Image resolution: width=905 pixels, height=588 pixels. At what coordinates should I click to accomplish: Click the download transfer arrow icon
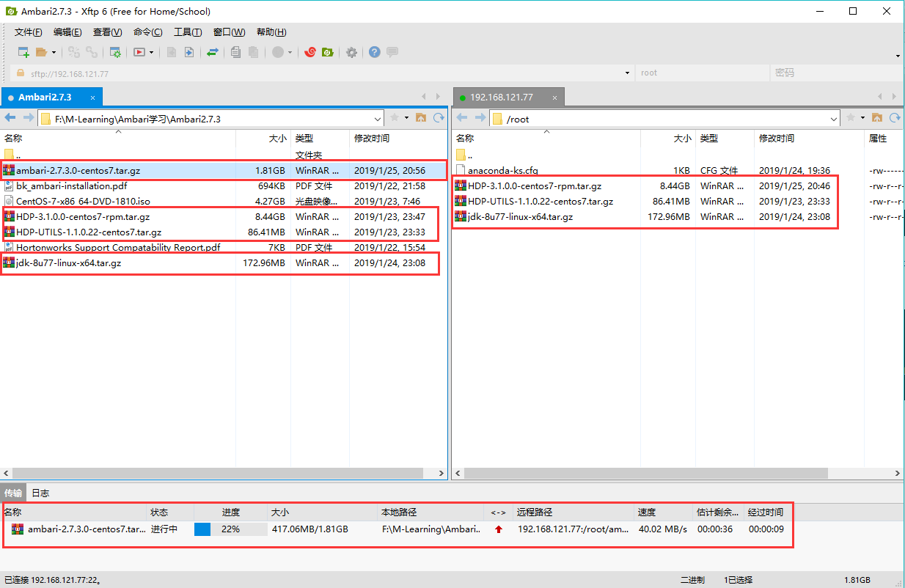[188, 52]
